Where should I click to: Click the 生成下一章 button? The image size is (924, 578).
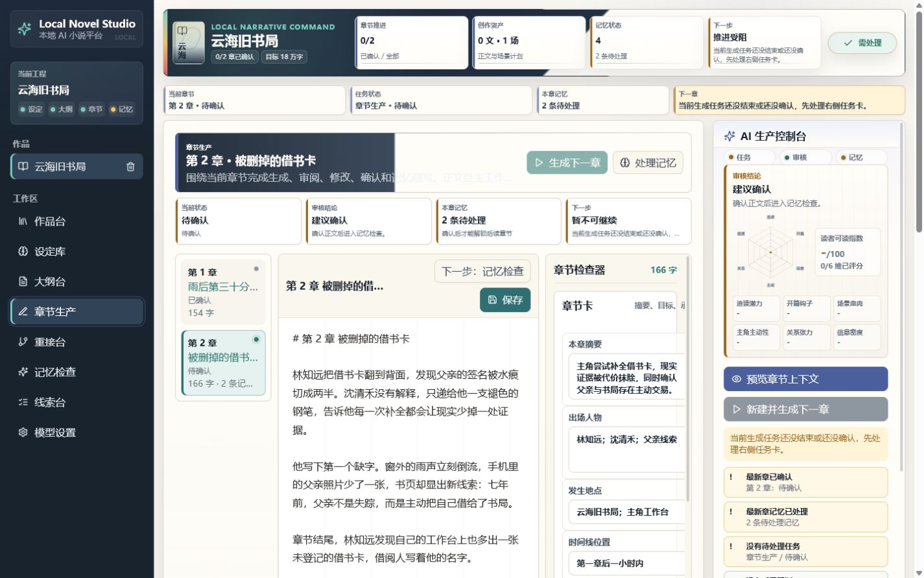[x=567, y=163]
